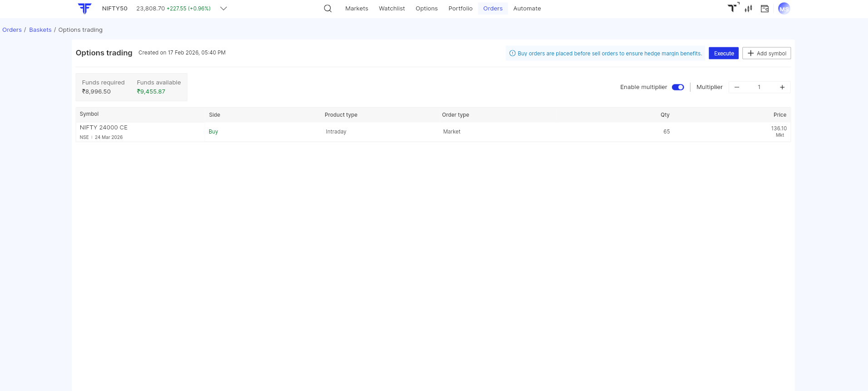Click the multiplier value field
This screenshot has height=391, width=868.
(x=759, y=87)
